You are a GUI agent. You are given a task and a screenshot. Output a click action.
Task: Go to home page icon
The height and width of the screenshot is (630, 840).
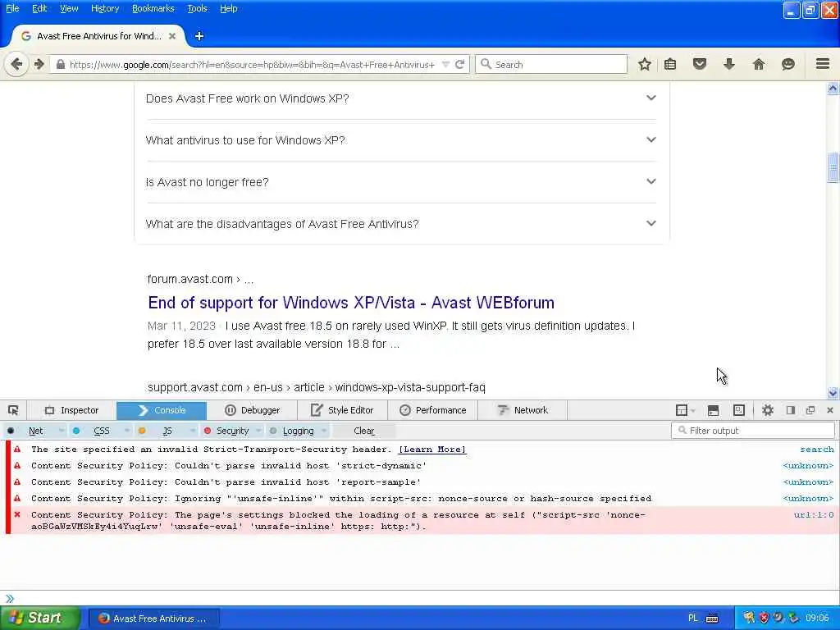(759, 64)
